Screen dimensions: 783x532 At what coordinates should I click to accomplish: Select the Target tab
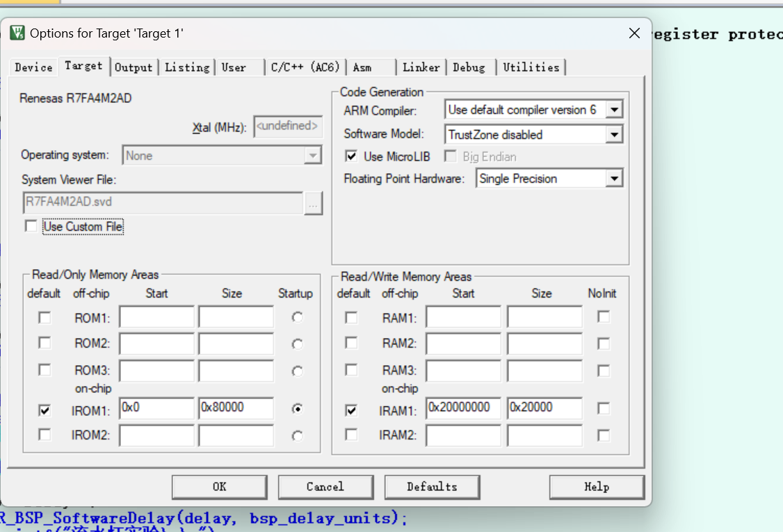tap(83, 66)
